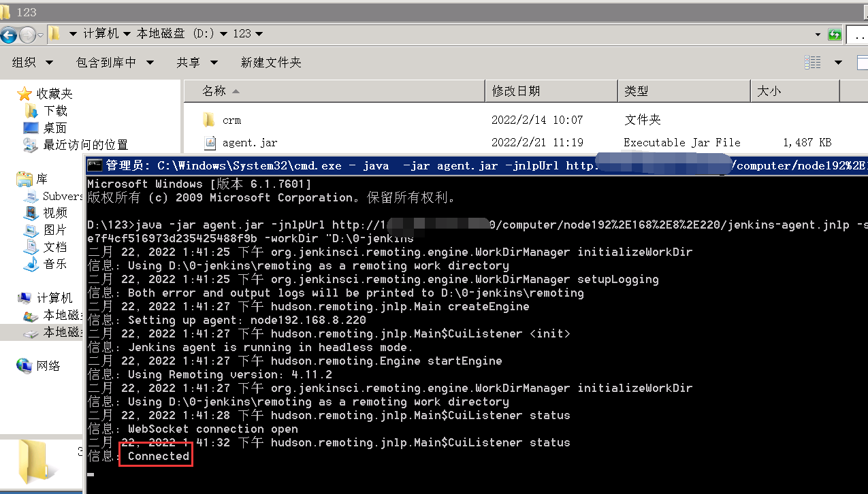Select the agent.jar file icon

211,142
